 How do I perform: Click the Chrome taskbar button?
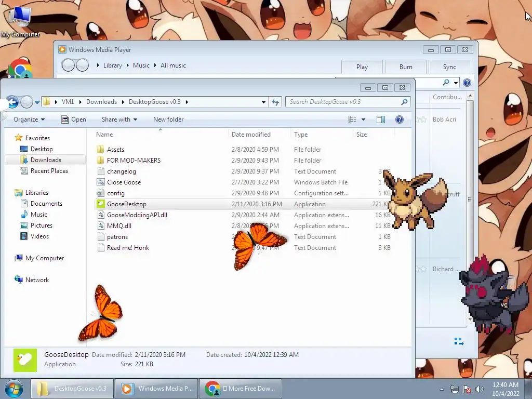[240, 389]
